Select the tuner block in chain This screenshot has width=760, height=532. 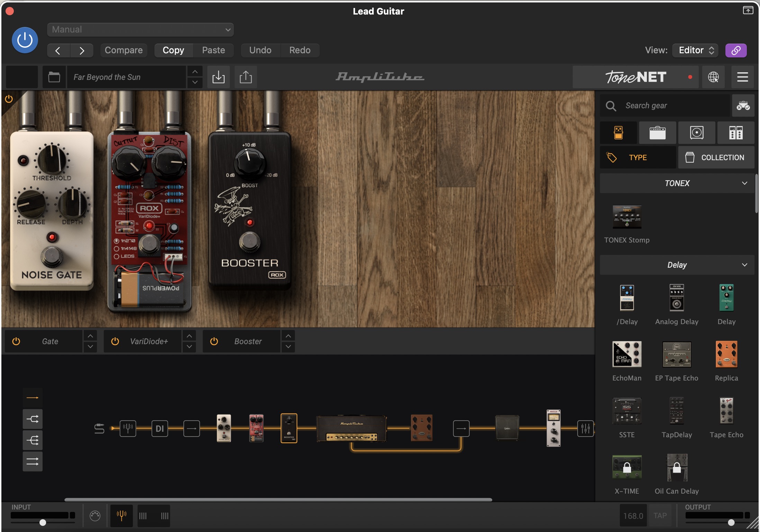(x=128, y=429)
